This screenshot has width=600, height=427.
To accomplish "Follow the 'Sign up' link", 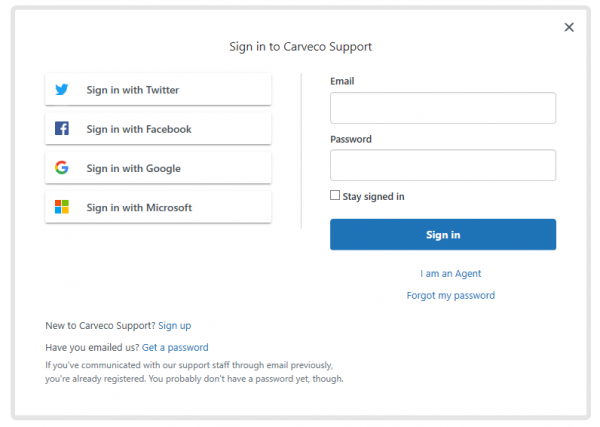I will tap(174, 325).
